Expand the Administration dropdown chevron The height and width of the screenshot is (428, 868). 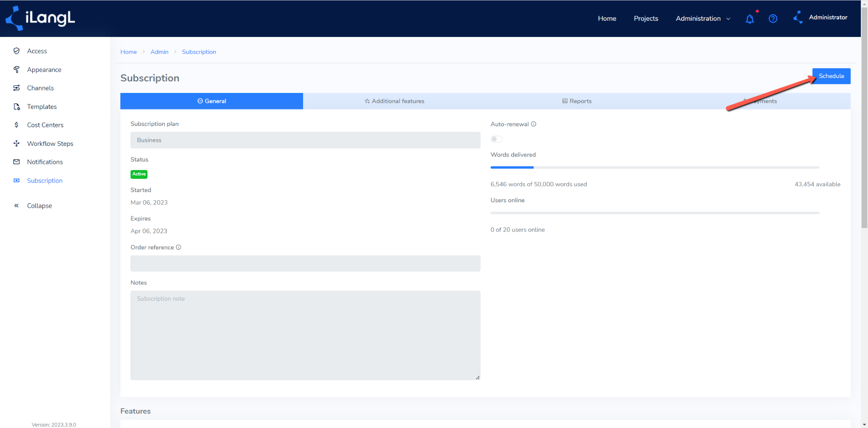(729, 19)
